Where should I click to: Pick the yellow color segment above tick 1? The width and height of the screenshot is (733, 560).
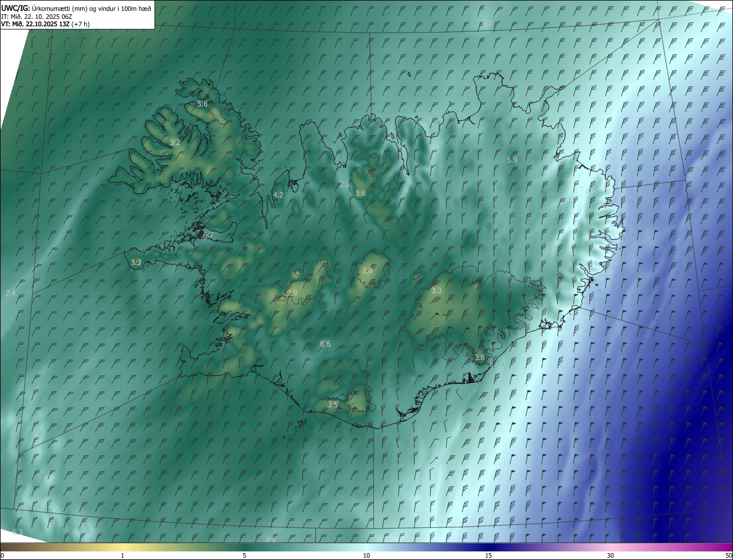coord(123,547)
